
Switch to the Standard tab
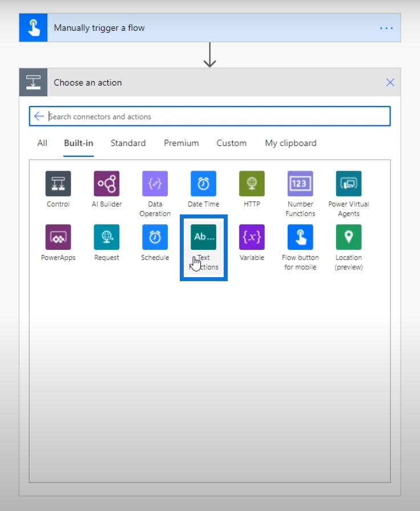(x=128, y=143)
